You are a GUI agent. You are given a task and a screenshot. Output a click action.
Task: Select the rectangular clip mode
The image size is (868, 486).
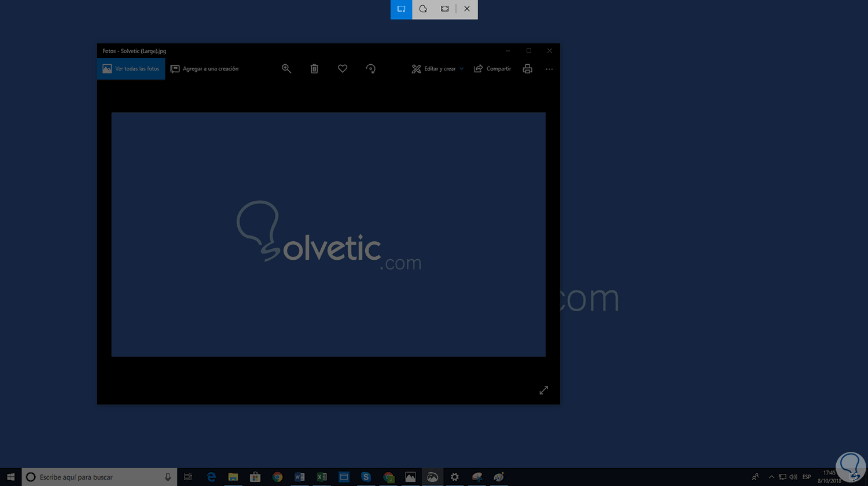coord(402,9)
